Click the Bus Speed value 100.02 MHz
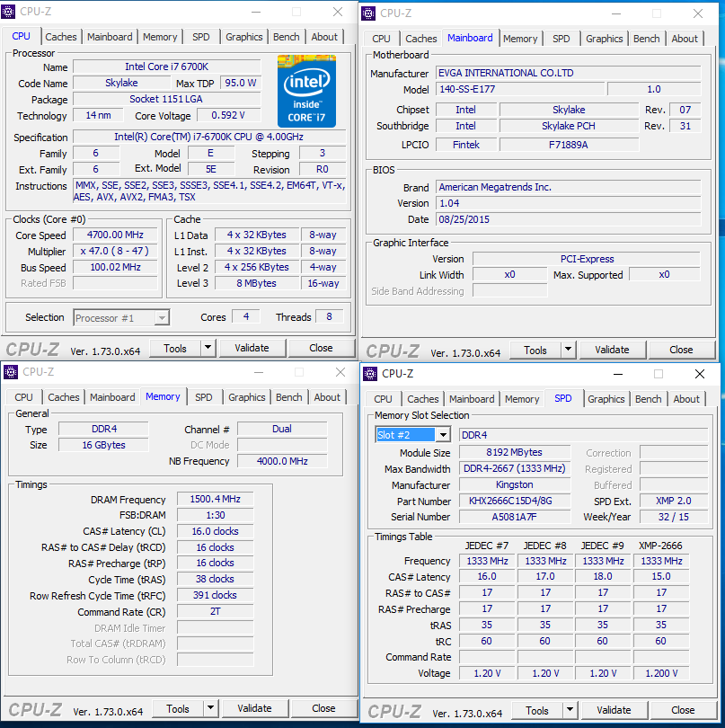The height and width of the screenshot is (728, 725). [x=115, y=267]
